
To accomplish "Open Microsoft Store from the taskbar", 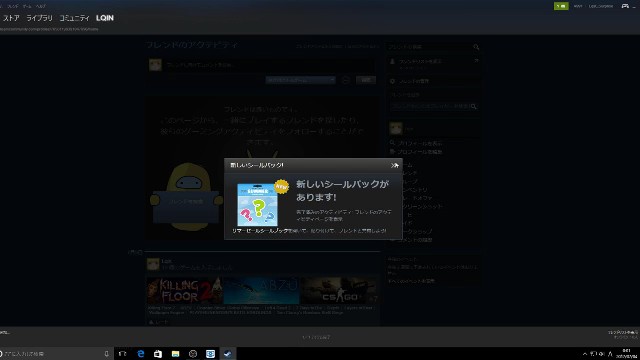I will coord(158,353).
